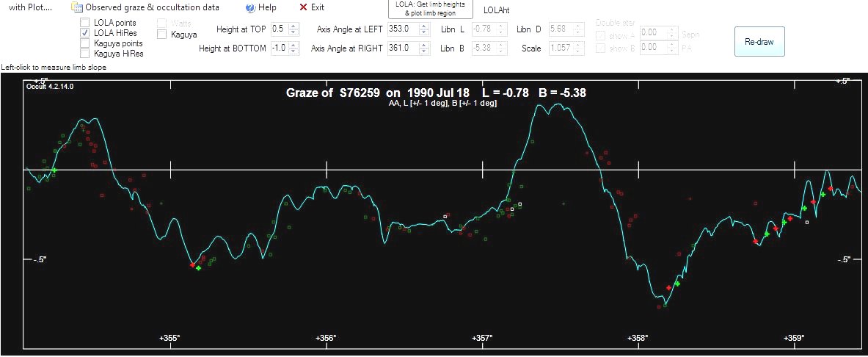Click the red plus marker at limb minimum
The height and width of the screenshot is (357, 868).
point(668,288)
